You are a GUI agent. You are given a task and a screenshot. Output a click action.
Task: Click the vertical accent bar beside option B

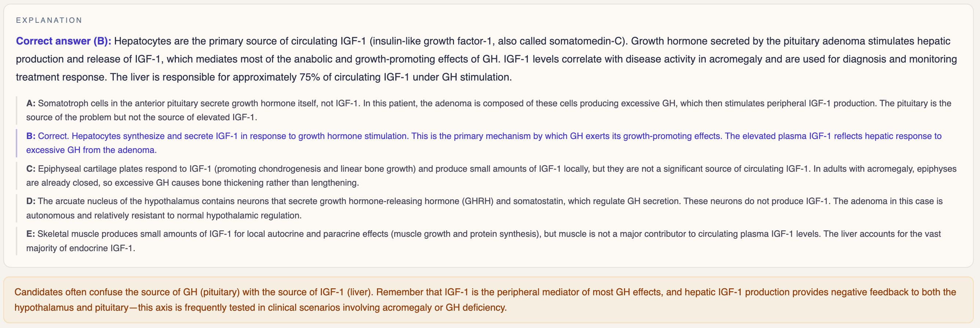[x=17, y=143]
